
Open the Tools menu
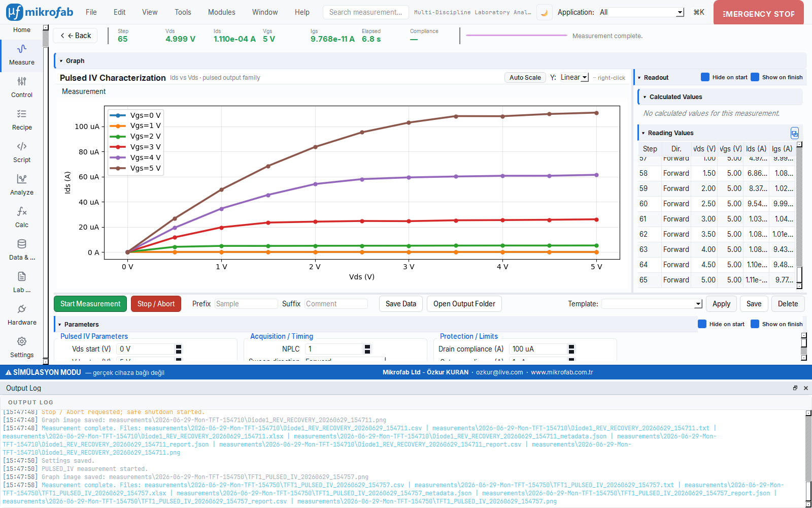click(x=183, y=12)
